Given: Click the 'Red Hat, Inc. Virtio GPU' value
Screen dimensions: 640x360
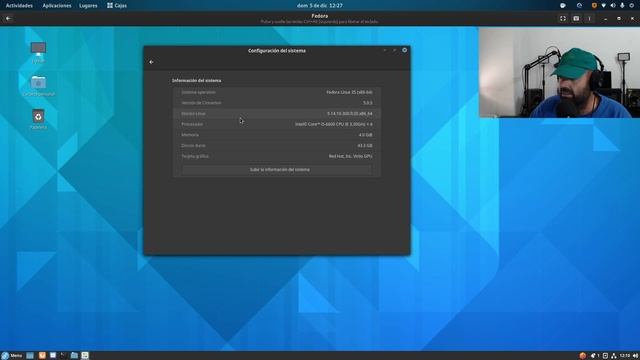Looking at the screenshot, I should pyautogui.click(x=351, y=156).
